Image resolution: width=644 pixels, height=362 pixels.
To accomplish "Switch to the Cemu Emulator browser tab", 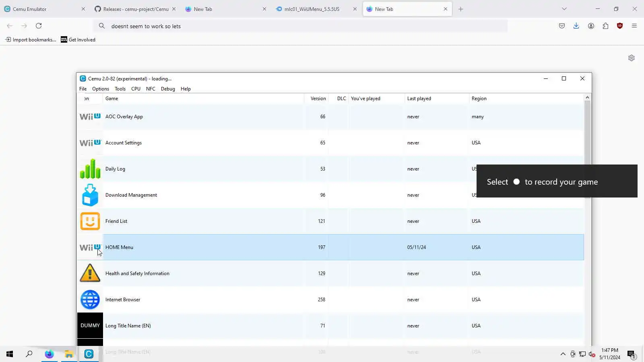I will (44, 9).
